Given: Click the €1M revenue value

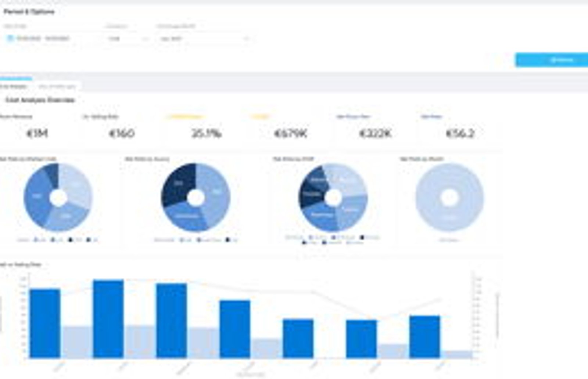Looking at the screenshot, I should pos(37,133).
